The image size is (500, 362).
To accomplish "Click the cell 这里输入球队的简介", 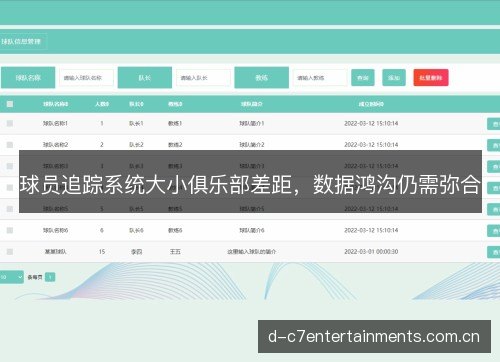I will 252,252.
